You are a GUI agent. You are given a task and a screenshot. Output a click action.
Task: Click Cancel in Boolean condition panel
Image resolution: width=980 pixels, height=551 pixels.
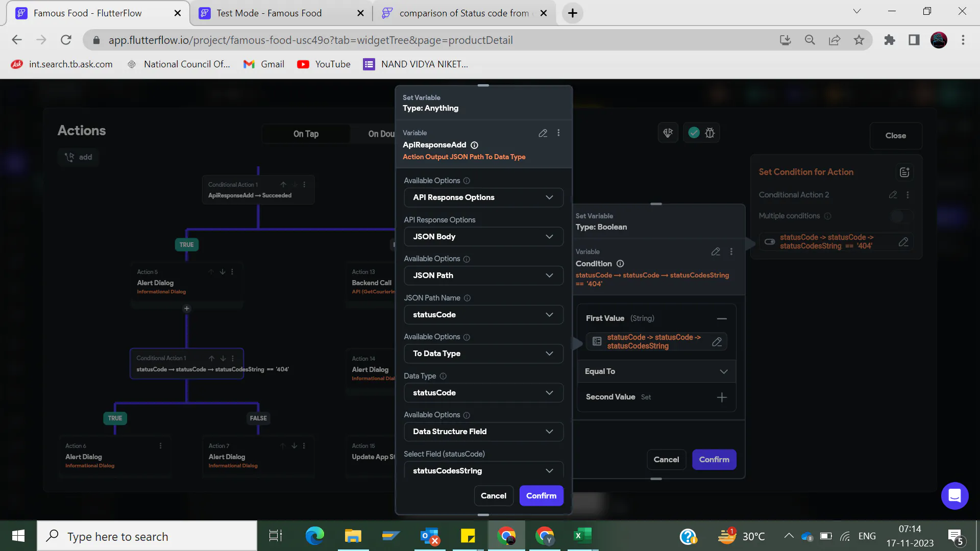pos(666,460)
